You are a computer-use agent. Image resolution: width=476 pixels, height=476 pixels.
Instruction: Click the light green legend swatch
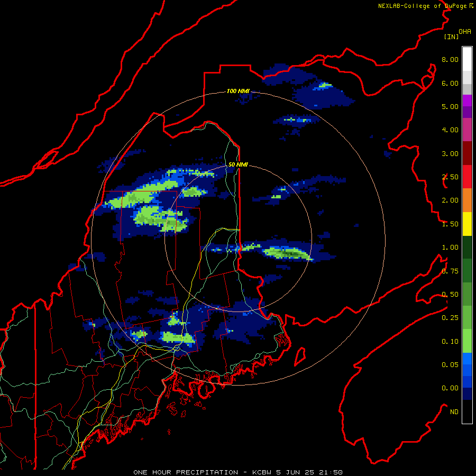467,341
